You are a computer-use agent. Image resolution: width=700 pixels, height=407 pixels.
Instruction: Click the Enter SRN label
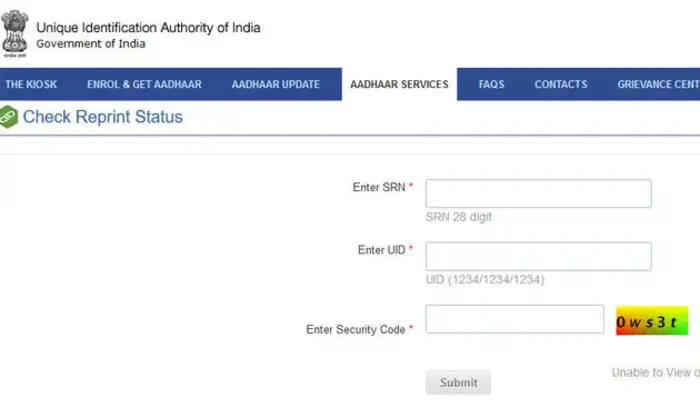pos(379,187)
